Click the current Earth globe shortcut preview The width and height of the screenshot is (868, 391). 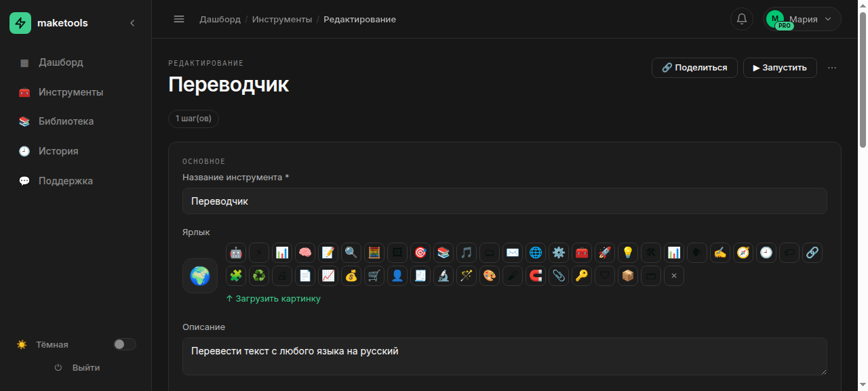[x=200, y=276]
